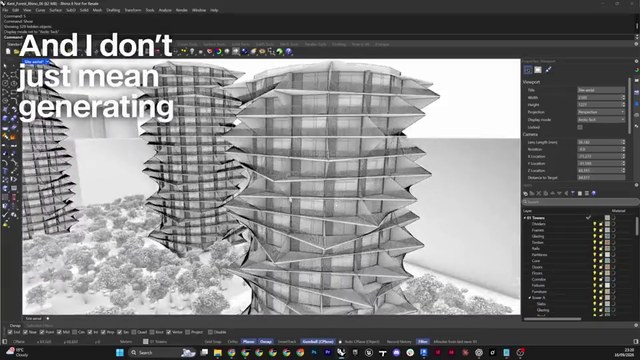Image resolution: width=640 pixels, height=360 pixels.
Task: Enable the Cen osnap checkbox
Action: tap(74, 332)
